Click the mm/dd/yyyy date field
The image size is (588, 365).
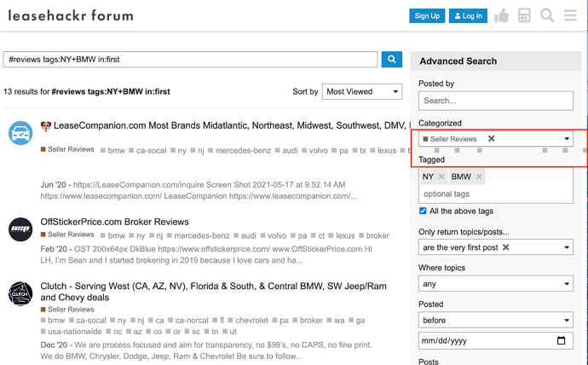tap(496, 340)
